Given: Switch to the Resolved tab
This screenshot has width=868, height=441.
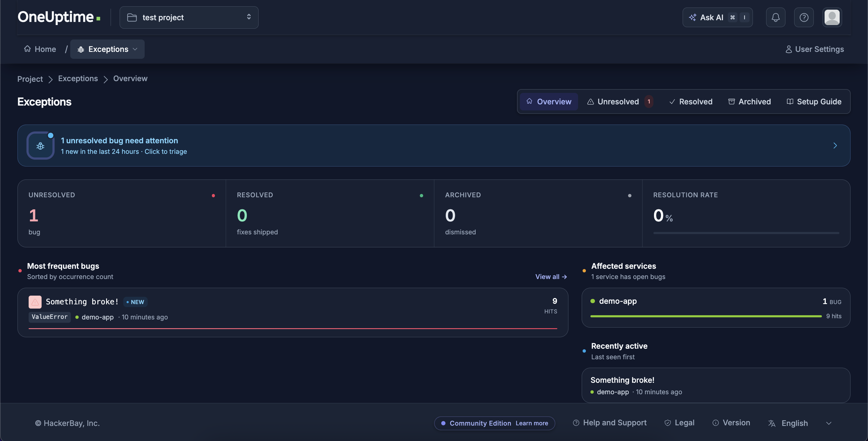Looking at the screenshot, I should [x=690, y=101].
